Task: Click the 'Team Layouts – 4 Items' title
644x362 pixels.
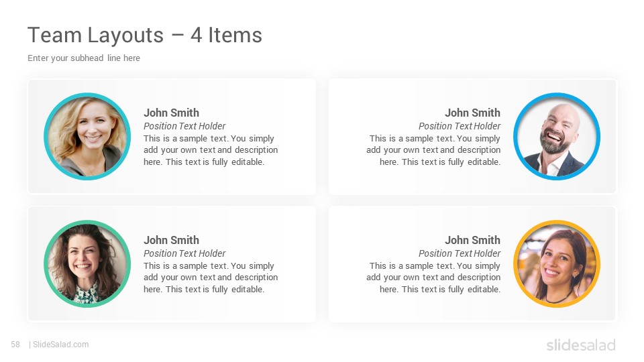Action: click(145, 35)
